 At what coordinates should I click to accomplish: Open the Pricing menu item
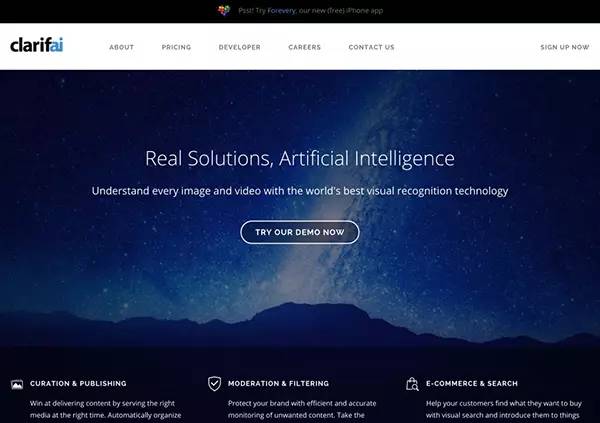point(176,47)
